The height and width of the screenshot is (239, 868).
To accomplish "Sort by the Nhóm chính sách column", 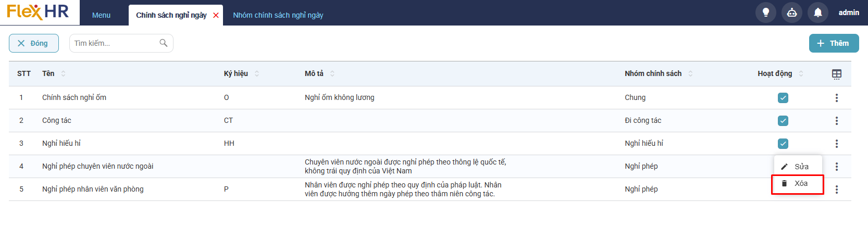I will [690, 73].
